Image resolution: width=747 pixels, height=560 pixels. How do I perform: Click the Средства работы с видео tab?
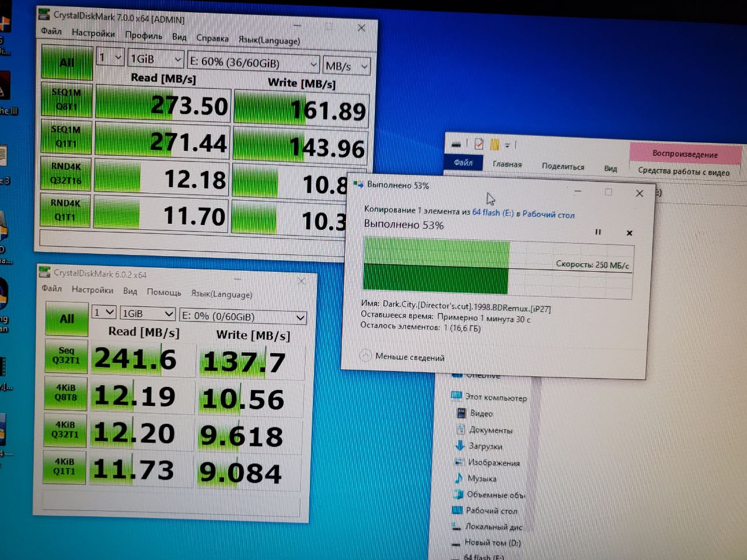pos(683,171)
